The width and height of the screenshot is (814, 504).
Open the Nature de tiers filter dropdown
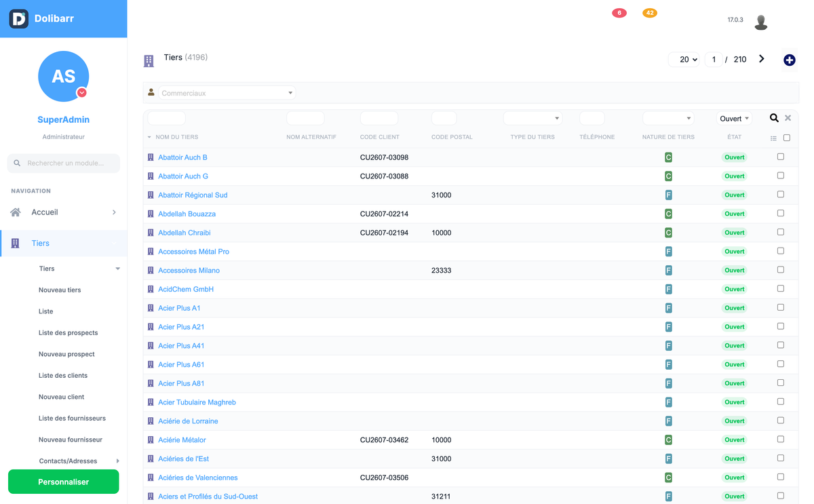668,118
